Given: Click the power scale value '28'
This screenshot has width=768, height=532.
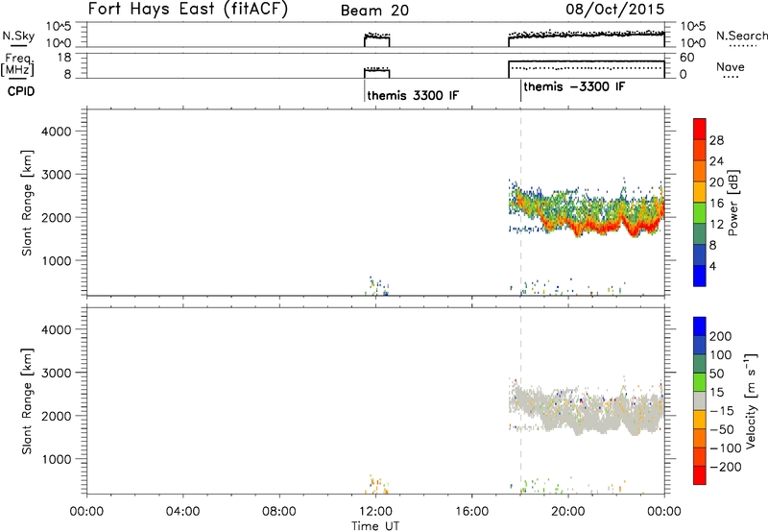Looking at the screenshot, I should coord(716,140).
